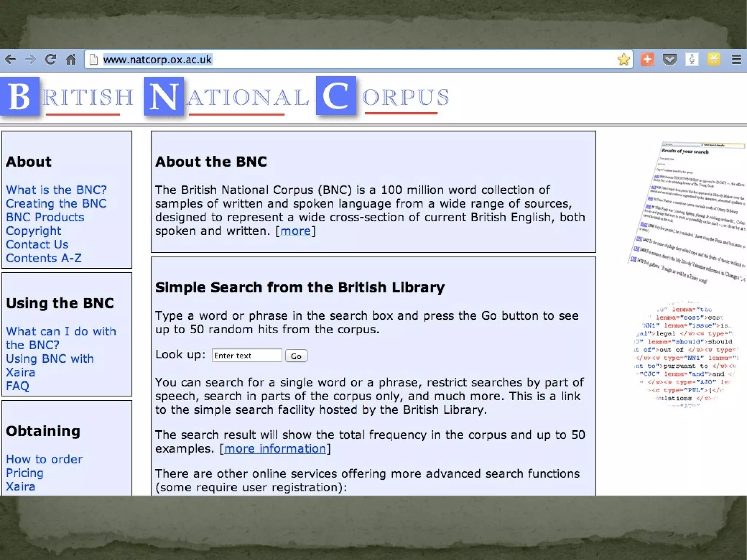Screen dimensions: 747x560
Task: Click the browser back arrow
Action: click(11, 59)
